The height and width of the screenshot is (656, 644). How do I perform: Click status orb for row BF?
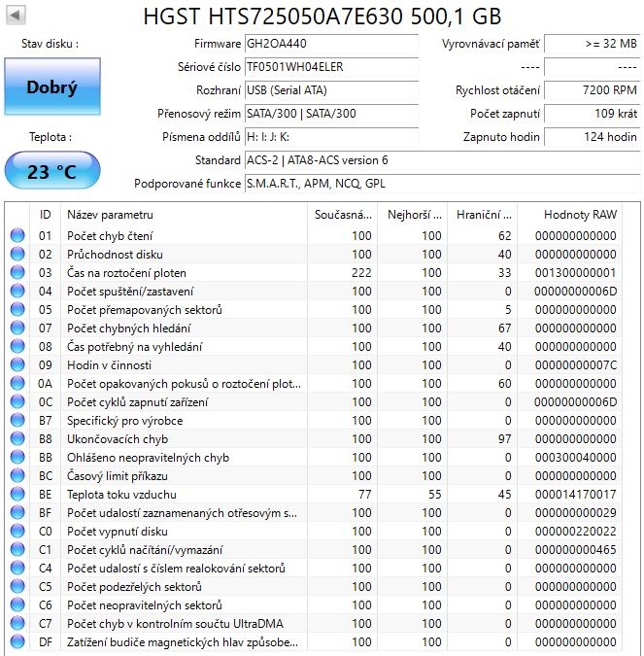coord(17,512)
